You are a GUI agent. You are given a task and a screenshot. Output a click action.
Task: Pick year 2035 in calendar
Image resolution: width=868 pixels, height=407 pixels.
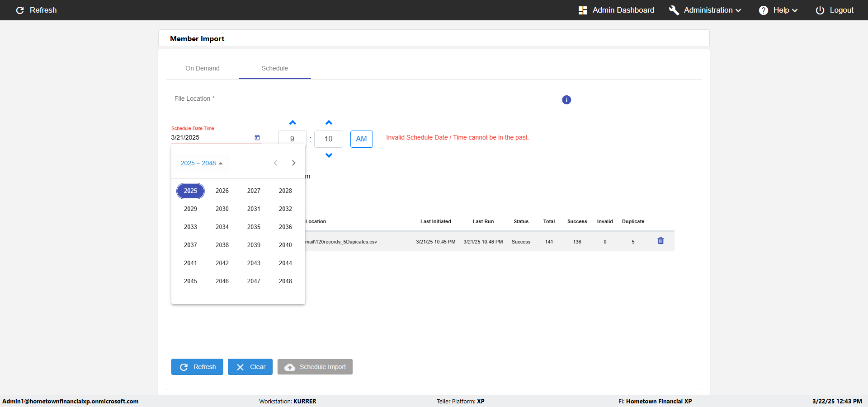coord(254,227)
